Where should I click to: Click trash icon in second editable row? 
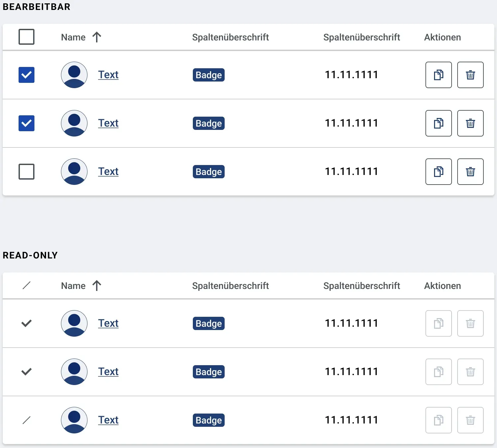pyautogui.click(x=470, y=123)
